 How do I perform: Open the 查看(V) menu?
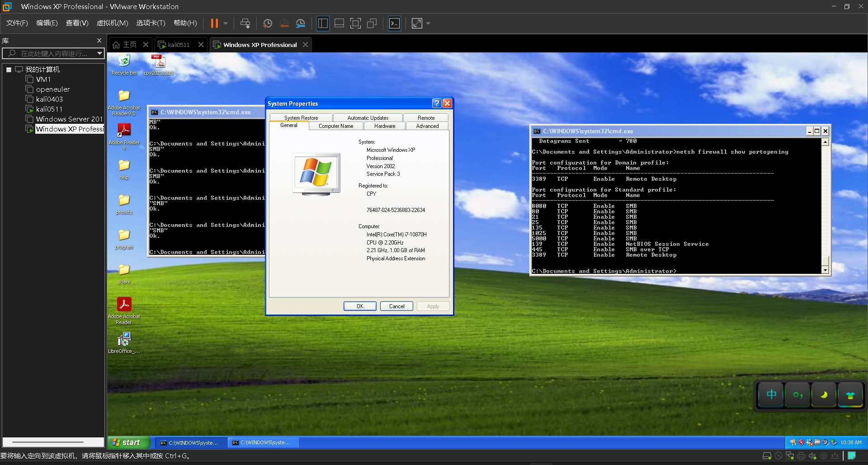tap(77, 23)
